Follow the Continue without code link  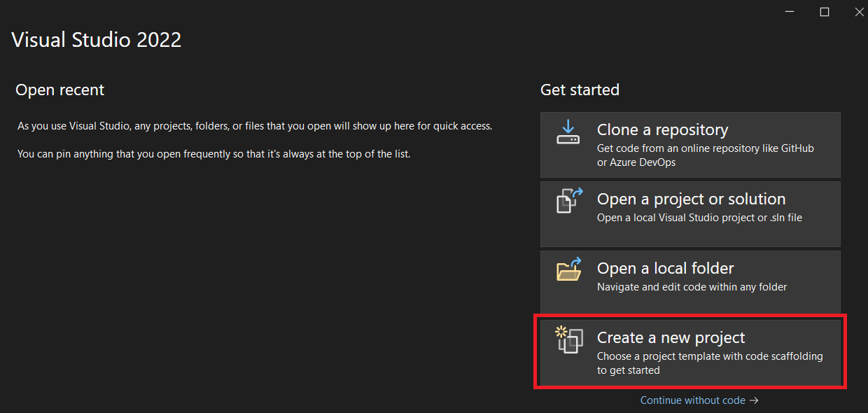699,400
